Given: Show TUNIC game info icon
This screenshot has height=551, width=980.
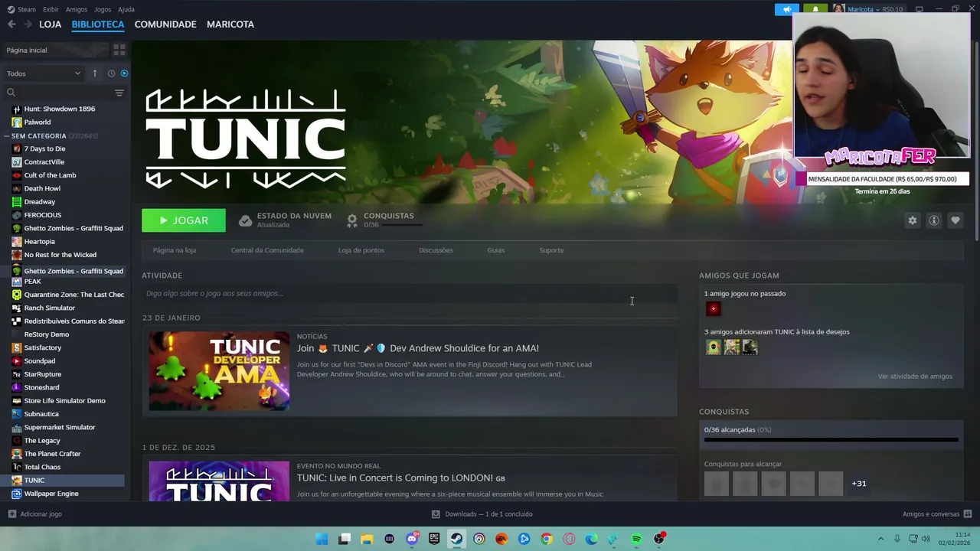Looking at the screenshot, I should pos(933,220).
